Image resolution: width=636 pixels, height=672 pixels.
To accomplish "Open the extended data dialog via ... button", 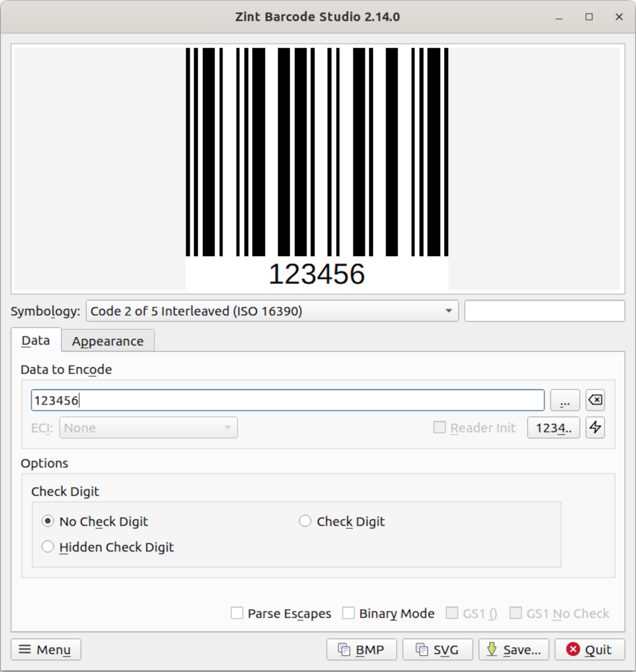I will [565, 400].
